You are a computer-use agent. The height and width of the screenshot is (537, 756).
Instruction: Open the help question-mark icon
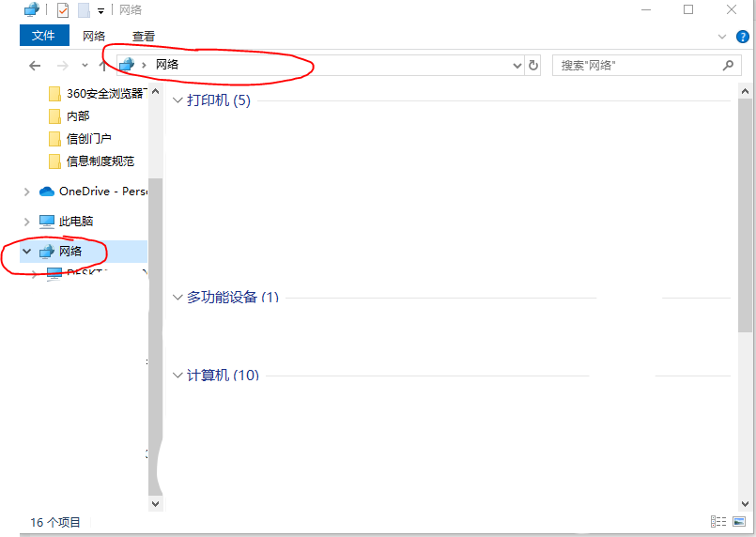[743, 37]
